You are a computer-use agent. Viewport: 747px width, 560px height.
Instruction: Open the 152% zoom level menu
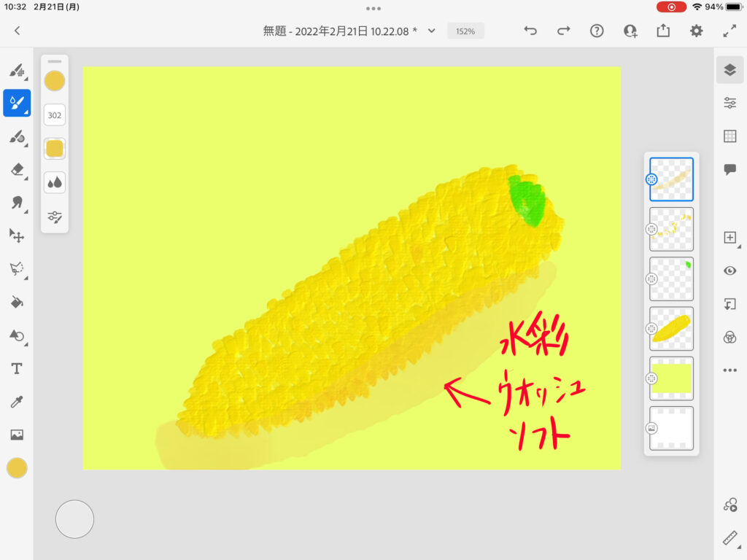tap(465, 31)
